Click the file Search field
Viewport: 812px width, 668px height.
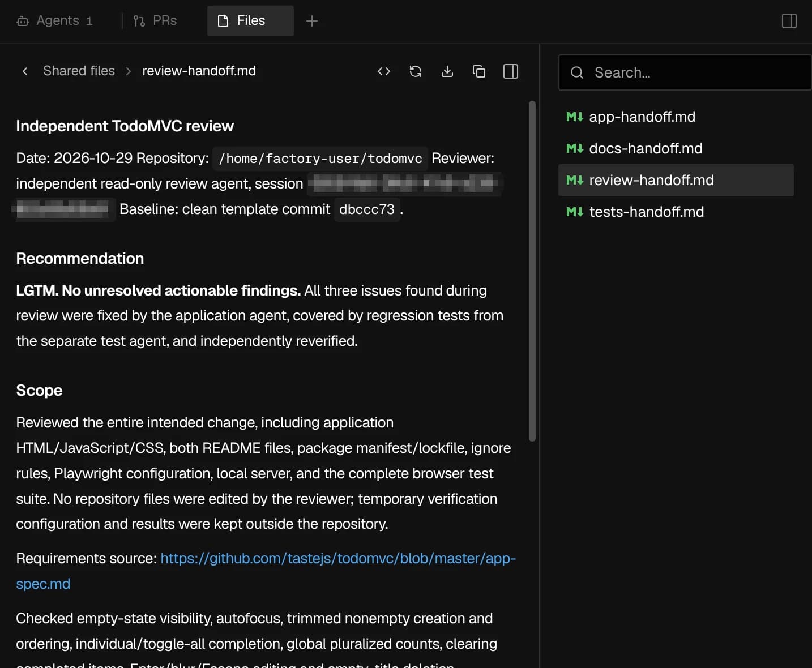pyautogui.click(x=685, y=72)
